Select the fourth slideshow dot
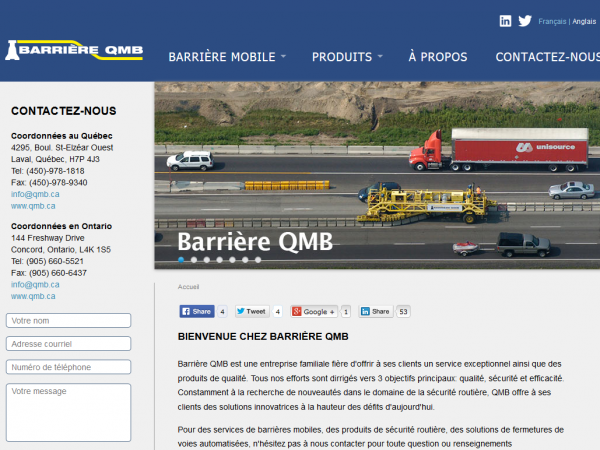The width and height of the screenshot is (600, 450). [x=220, y=260]
